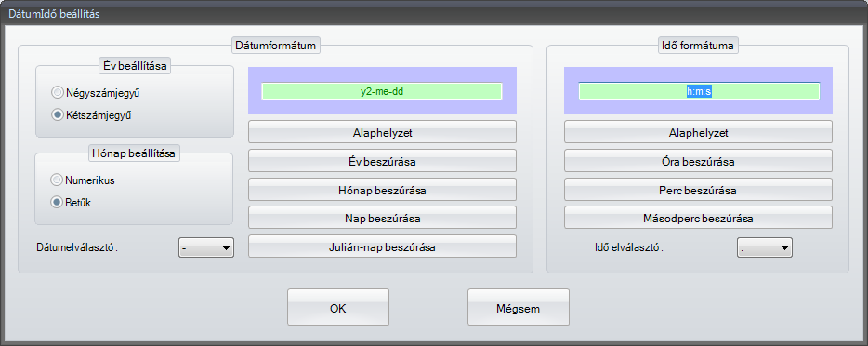Insert minutes with Perc beszúrása

click(x=698, y=191)
